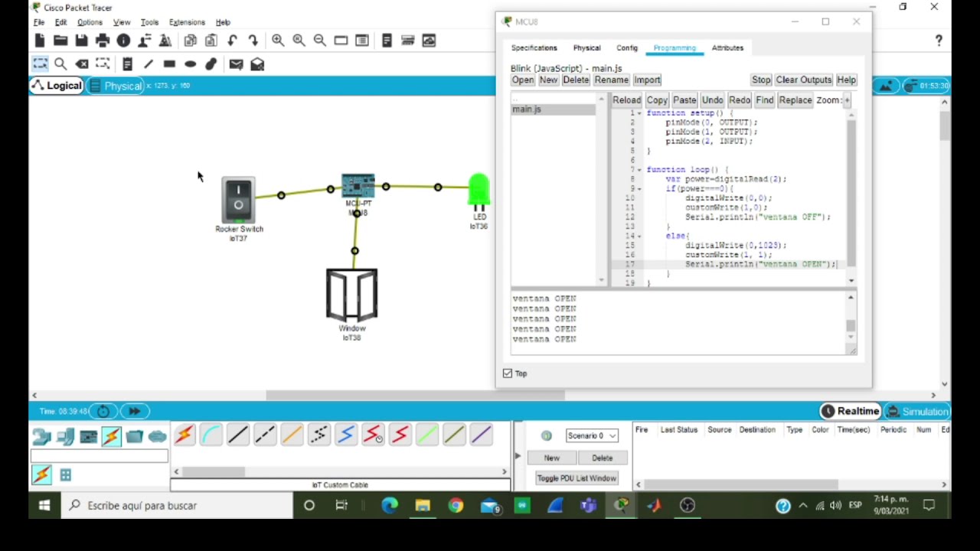980x551 pixels.
Task: Select the Rocker Switch device
Action: 238,200
